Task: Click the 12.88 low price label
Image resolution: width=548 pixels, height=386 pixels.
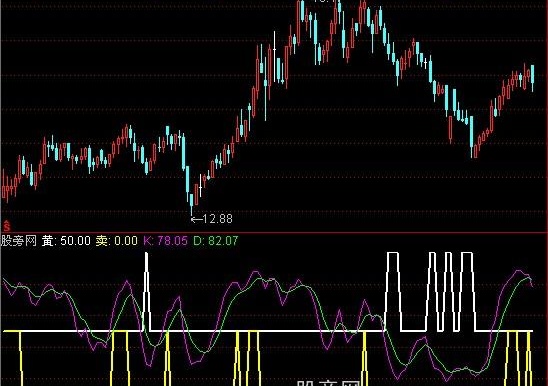Action: tap(217, 219)
